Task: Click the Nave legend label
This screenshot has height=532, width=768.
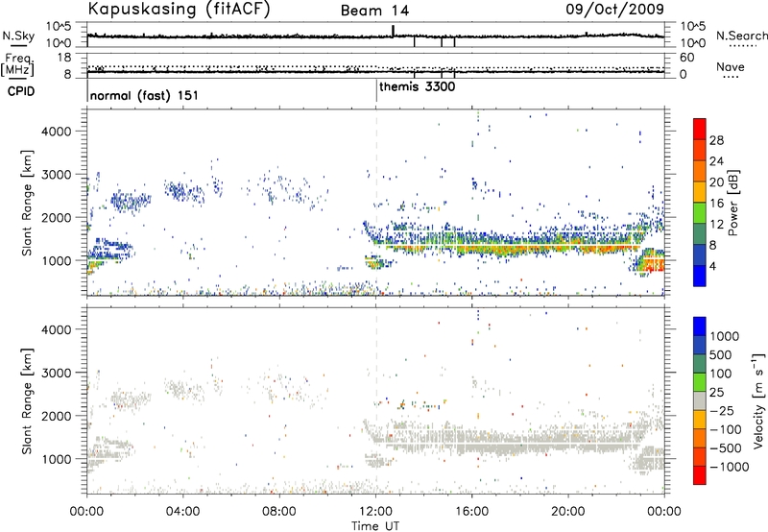Action: (731, 66)
